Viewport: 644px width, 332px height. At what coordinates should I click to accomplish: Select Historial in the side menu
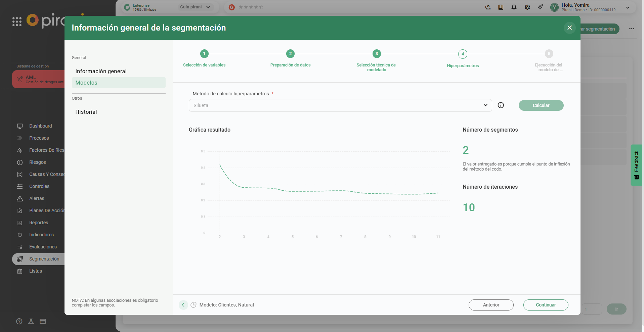pyautogui.click(x=86, y=112)
